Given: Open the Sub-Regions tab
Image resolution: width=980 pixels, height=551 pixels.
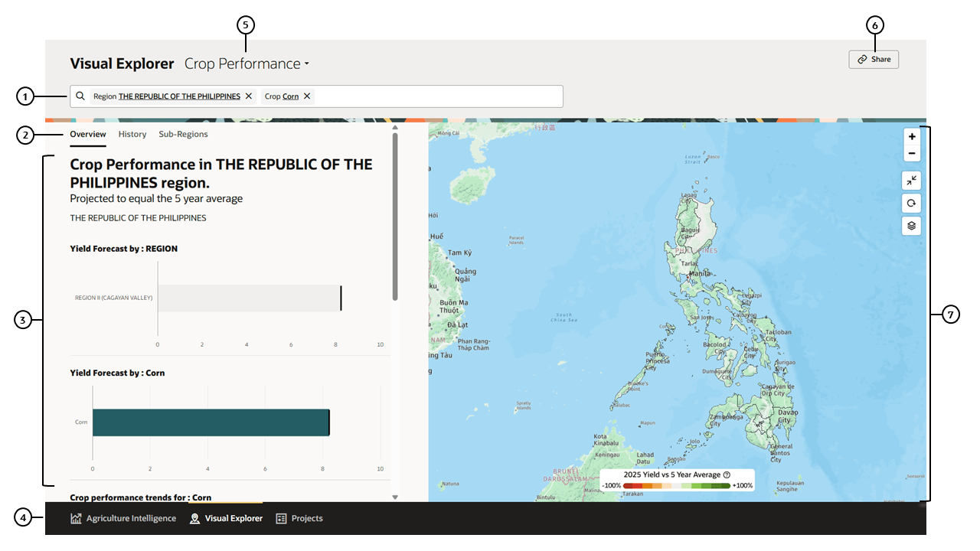Looking at the screenshot, I should click(x=183, y=134).
